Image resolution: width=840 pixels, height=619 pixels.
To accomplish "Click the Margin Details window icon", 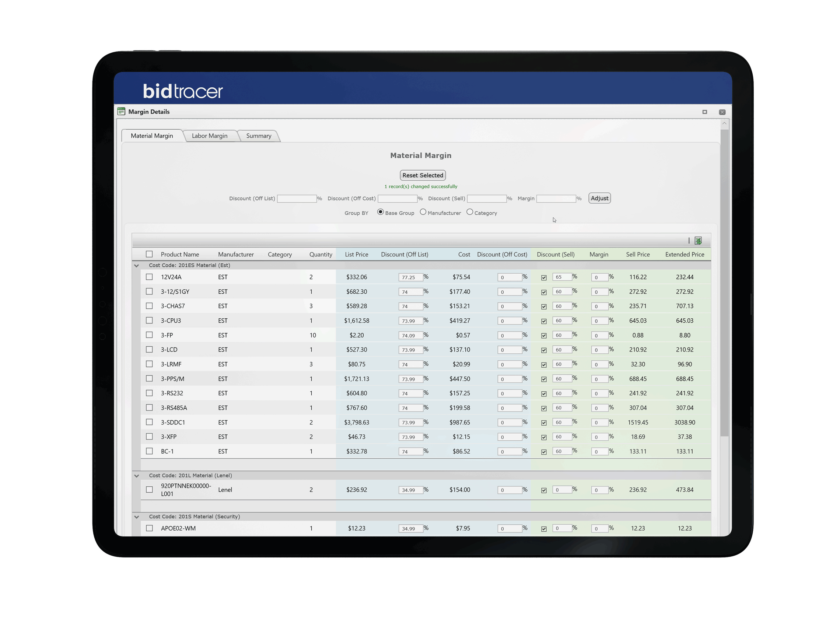I will (121, 112).
